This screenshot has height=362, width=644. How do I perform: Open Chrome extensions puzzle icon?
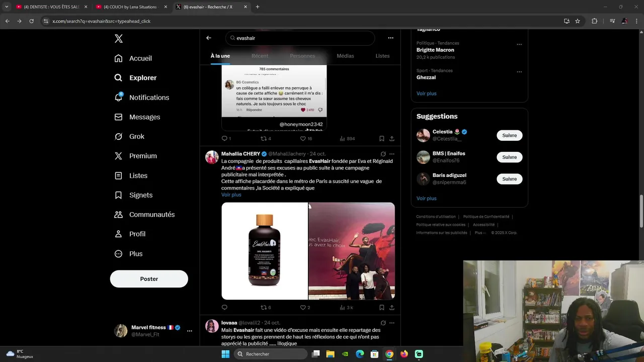coord(594,21)
